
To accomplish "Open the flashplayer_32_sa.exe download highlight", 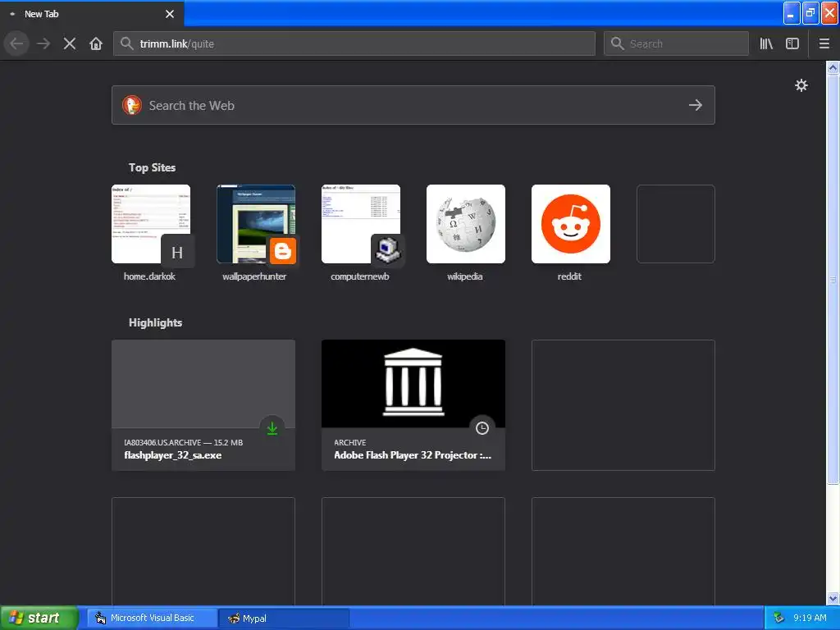I will [x=203, y=405].
